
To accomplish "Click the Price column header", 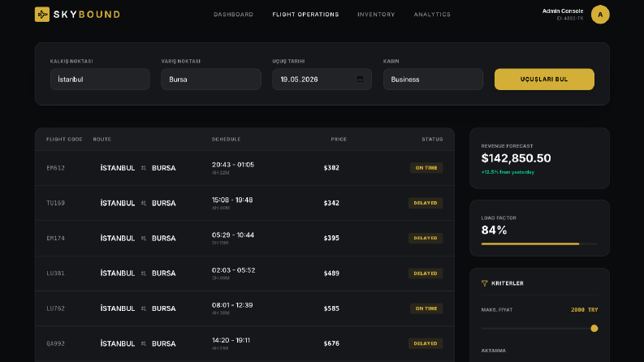I will click(339, 140).
